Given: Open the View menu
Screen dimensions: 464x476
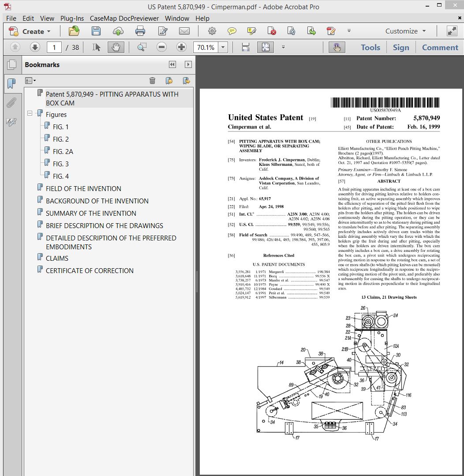Looking at the screenshot, I should [x=47, y=18].
